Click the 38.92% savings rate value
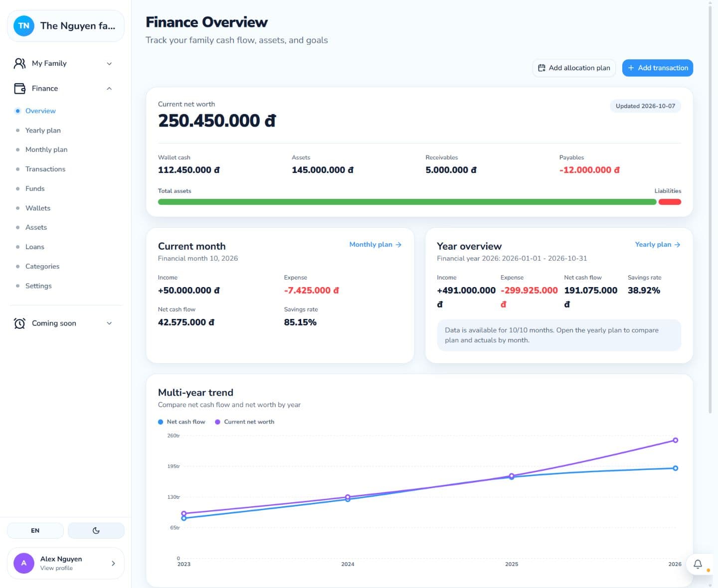The width and height of the screenshot is (718, 588). [x=644, y=291]
